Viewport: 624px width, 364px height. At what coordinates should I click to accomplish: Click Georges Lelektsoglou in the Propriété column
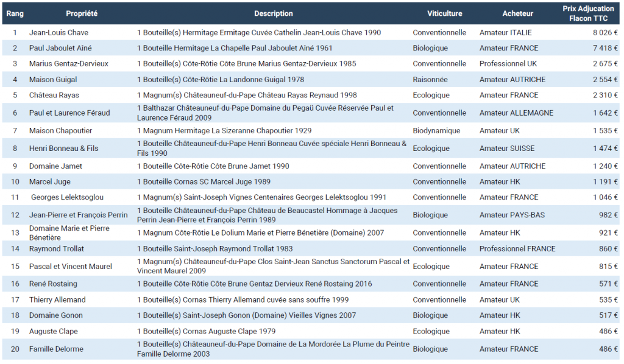(67, 197)
